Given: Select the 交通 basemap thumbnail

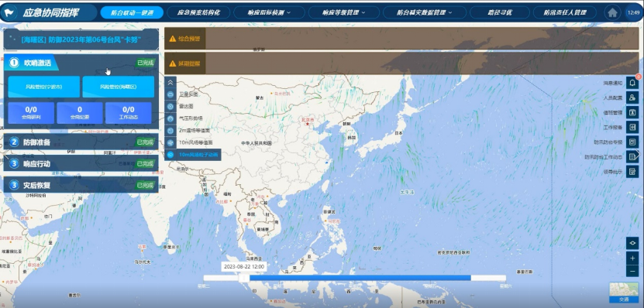Looking at the screenshot, I should tap(624, 292).
